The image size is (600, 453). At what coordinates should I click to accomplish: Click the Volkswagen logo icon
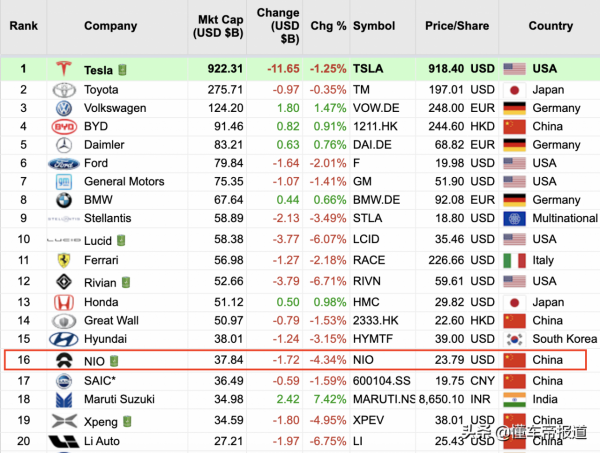coord(64,108)
